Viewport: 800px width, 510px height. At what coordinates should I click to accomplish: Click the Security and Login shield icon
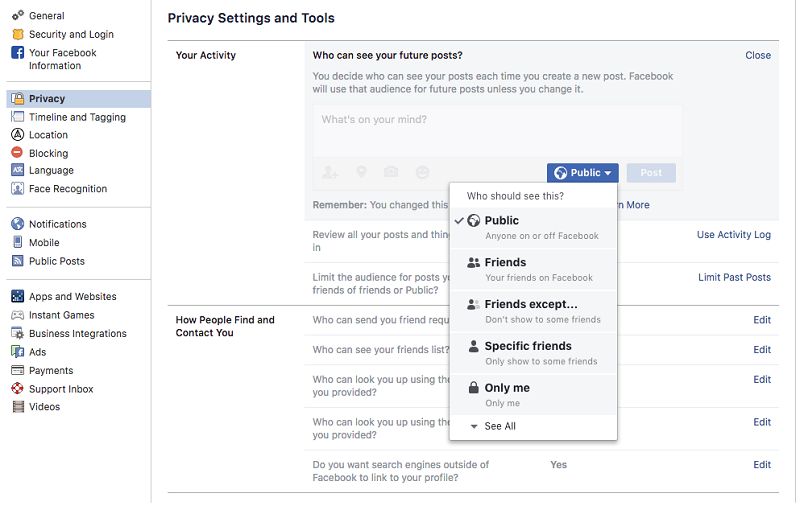[18, 34]
